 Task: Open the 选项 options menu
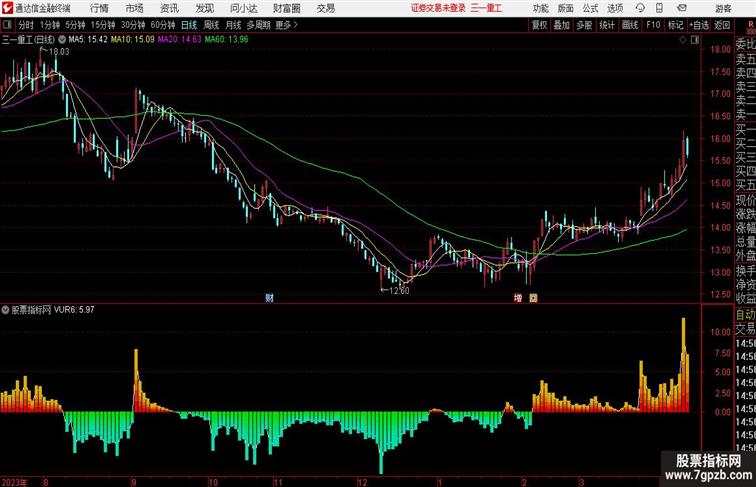coord(615,8)
